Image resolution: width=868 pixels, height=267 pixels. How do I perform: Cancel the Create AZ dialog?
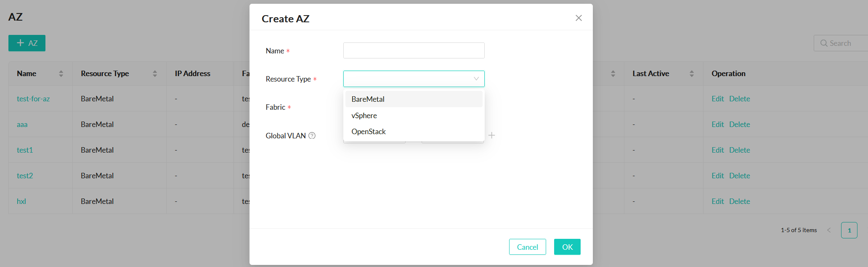coord(527,247)
